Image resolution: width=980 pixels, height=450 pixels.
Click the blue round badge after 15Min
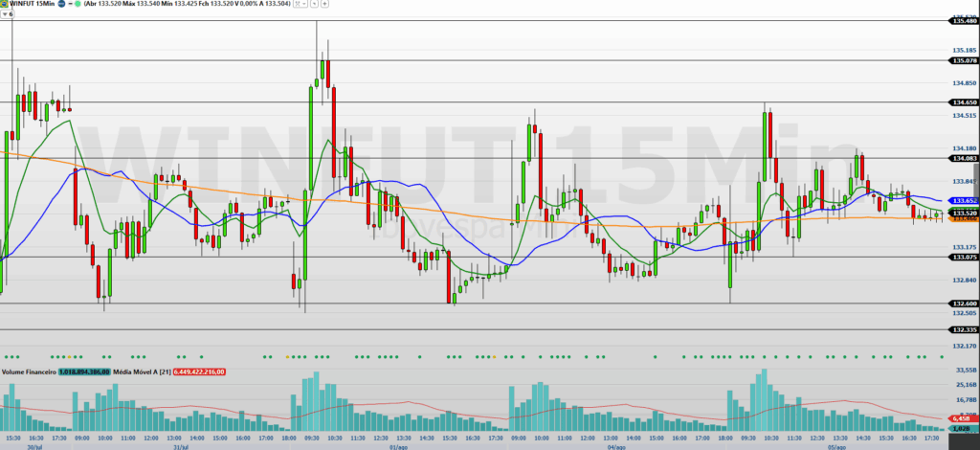(61, 4)
